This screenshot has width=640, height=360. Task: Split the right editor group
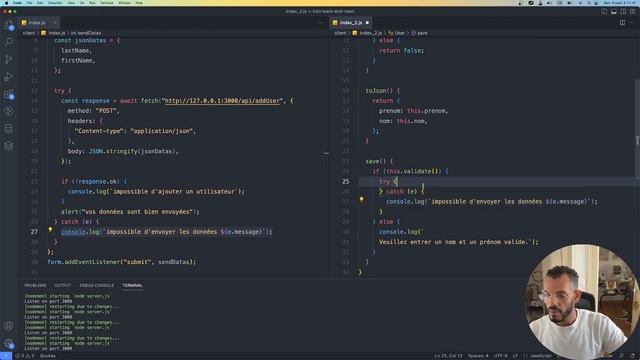[x=622, y=22]
